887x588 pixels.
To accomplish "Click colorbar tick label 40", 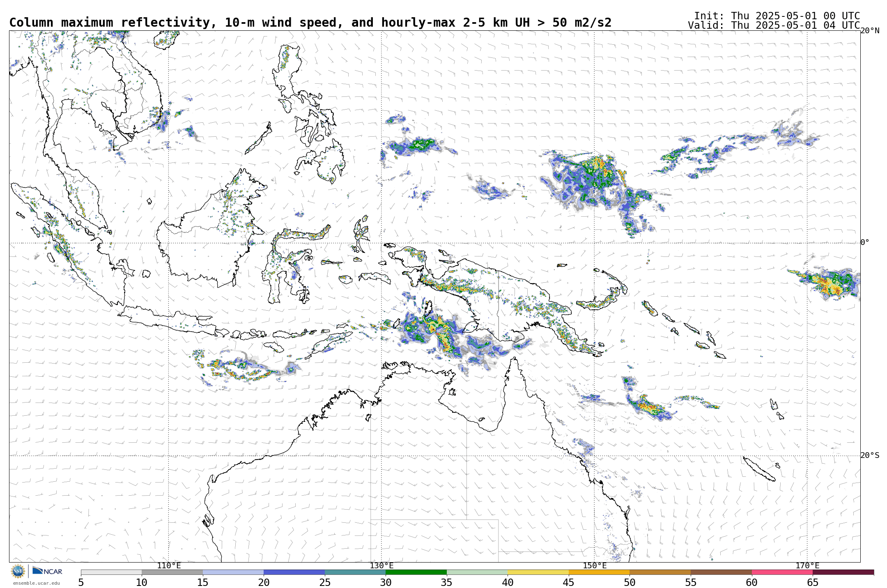I will coord(508,582).
